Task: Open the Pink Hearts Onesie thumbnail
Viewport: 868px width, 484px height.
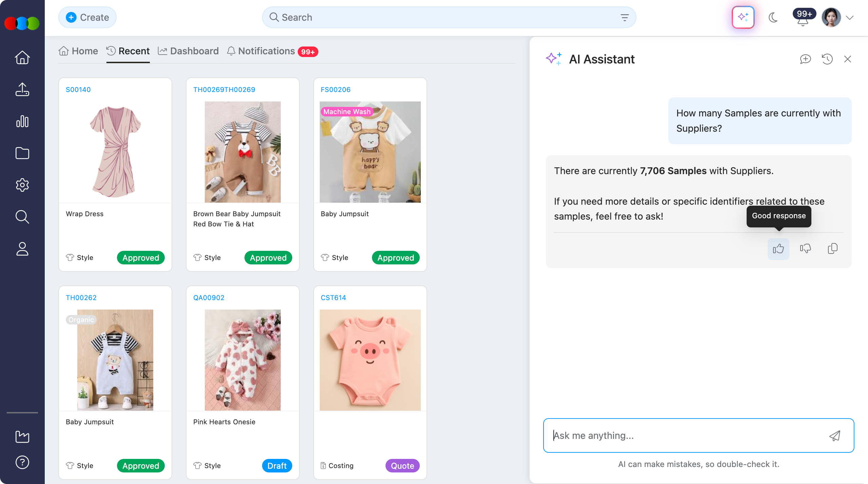Action: pos(242,360)
